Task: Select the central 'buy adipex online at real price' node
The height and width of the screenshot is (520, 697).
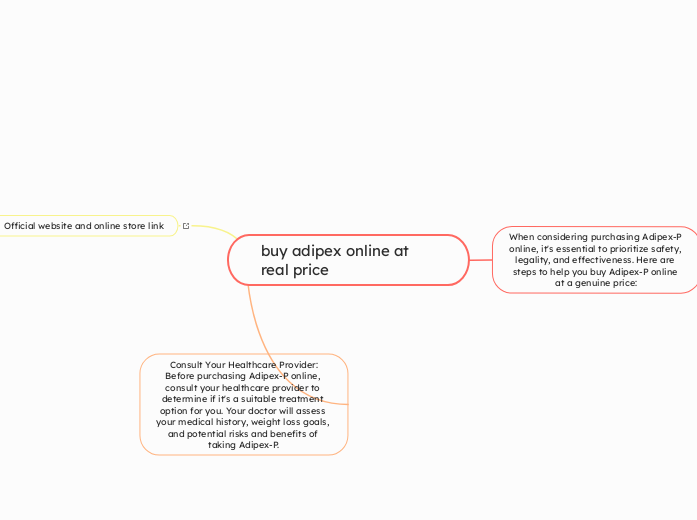Action: click(x=348, y=260)
